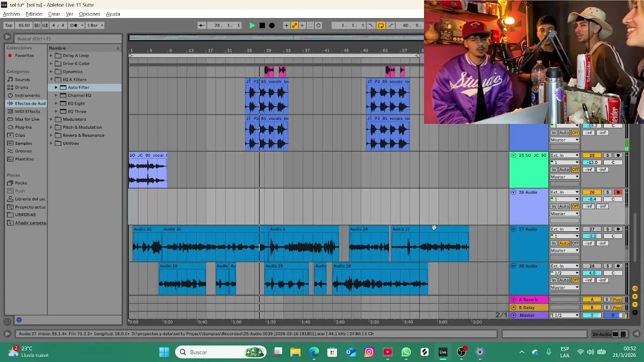Select MIDI Effects category in browser
This screenshot has height=362, width=644.
(27, 112)
